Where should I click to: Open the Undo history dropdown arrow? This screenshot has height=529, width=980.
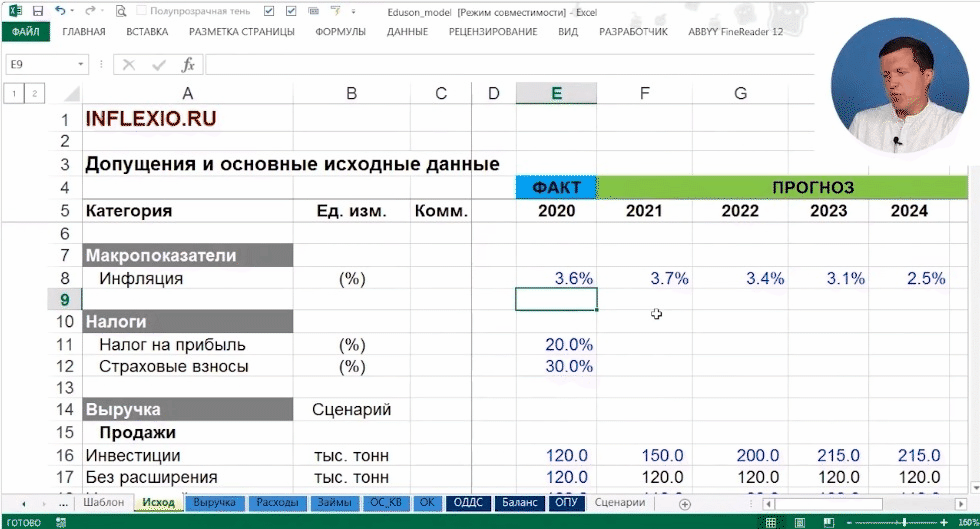pos(72,11)
